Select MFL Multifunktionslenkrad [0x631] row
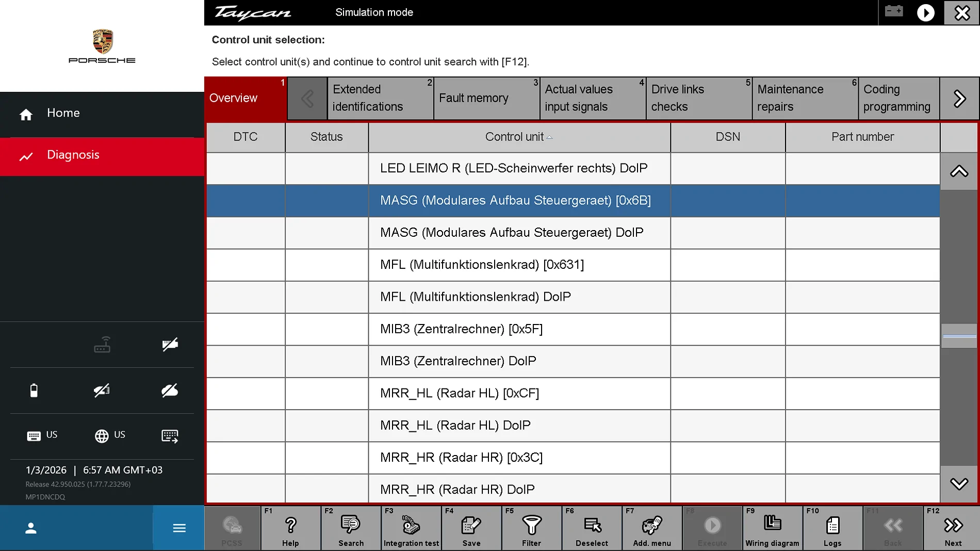This screenshot has width=980, height=551. pyautogui.click(x=573, y=265)
